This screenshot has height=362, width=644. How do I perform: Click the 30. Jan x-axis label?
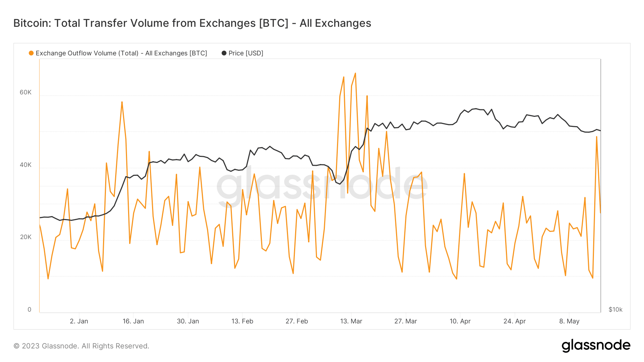(188, 321)
